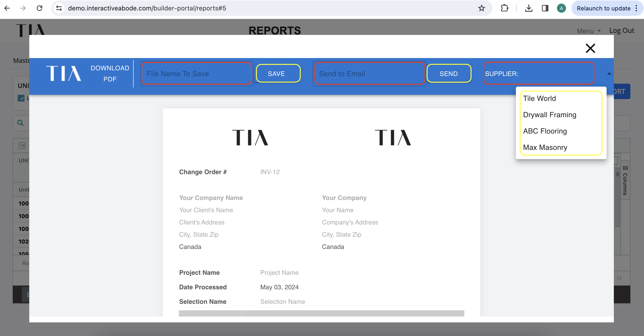The width and height of the screenshot is (644, 336).
Task: Bookmark this page with the star icon
Action: click(x=481, y=8)
